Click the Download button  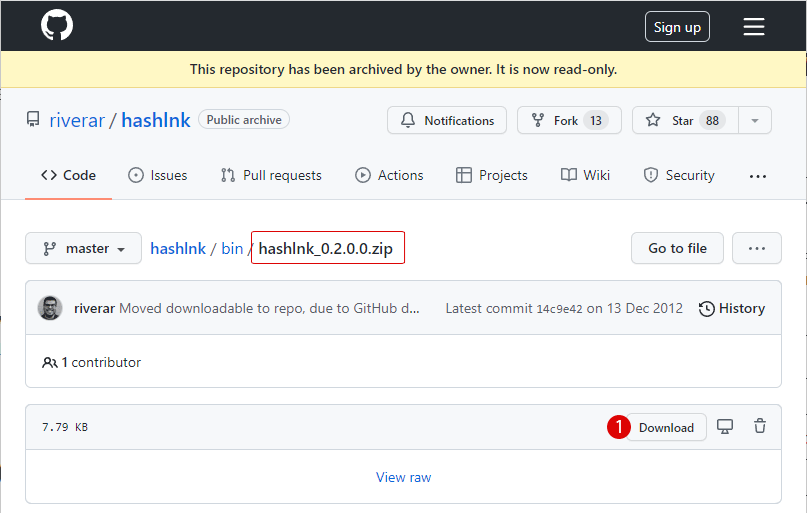click(666, 428)
